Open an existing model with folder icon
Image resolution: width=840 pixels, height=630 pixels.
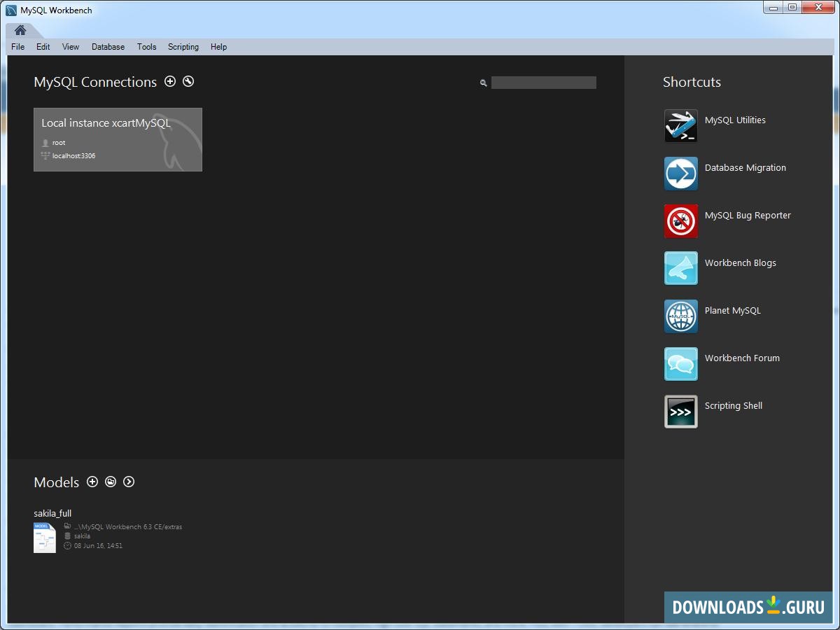pos(111,482)
